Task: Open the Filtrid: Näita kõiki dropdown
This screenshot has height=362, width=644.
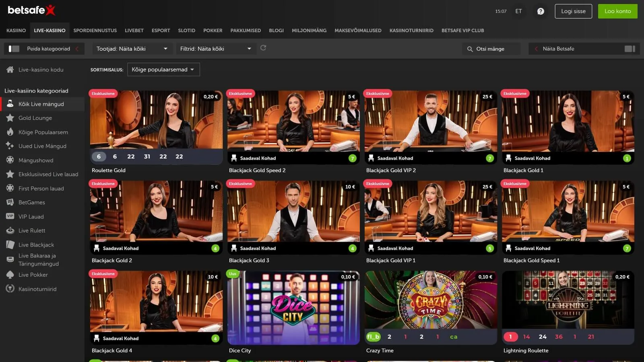Action: click(x=216, y=49)
